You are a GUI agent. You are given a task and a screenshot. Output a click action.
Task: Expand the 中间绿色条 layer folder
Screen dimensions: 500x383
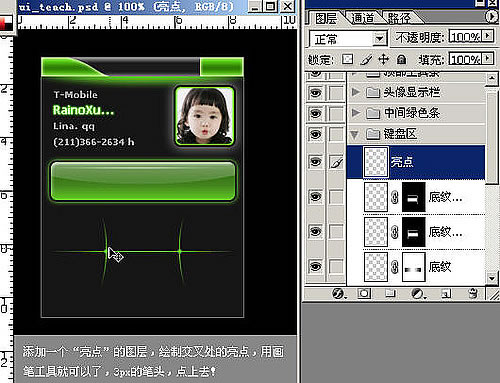[x=356, y=113]
